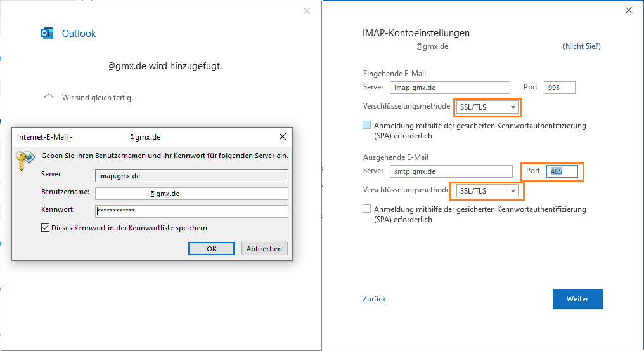Click the incoming server field imap.gmx.de

coord(450,87)
